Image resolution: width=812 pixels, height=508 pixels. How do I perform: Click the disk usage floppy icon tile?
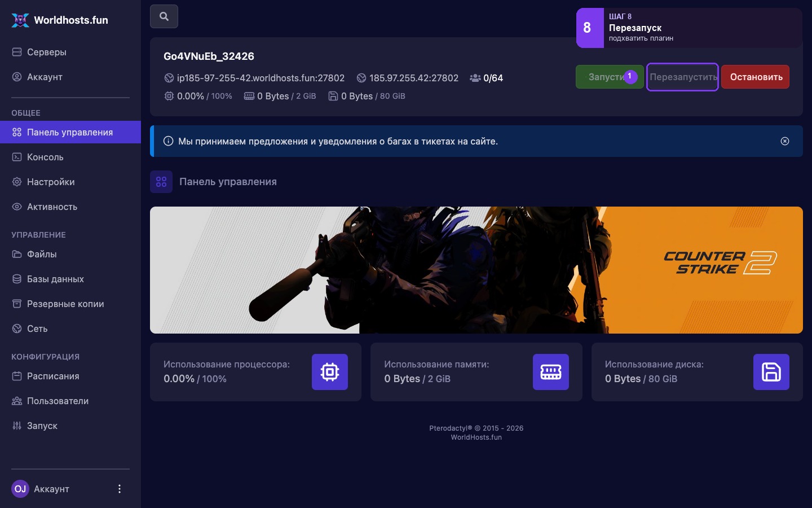pyautogui.click(x=771, y=372)
